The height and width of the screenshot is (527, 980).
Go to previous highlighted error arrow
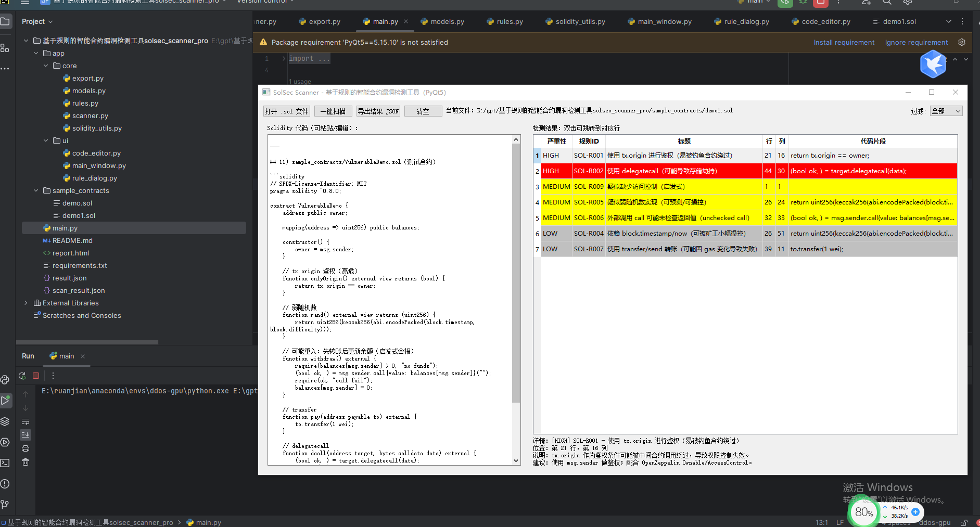click(x=955, y=59)
